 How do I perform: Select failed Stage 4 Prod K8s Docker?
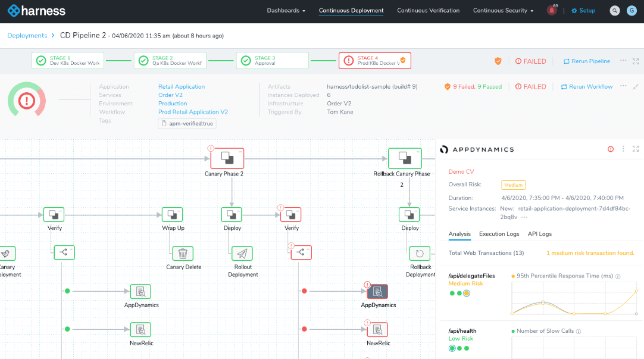coord(374,61)
